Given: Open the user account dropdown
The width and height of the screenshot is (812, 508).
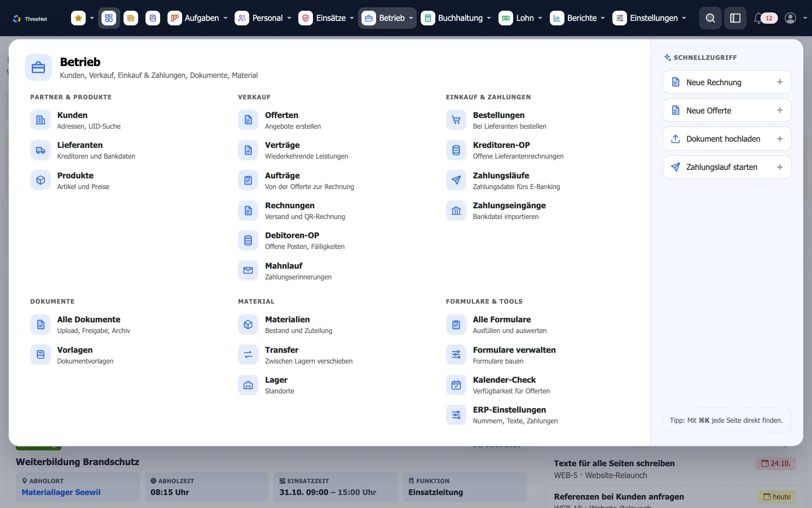Looking at the screenshot, I should (796, 18).
